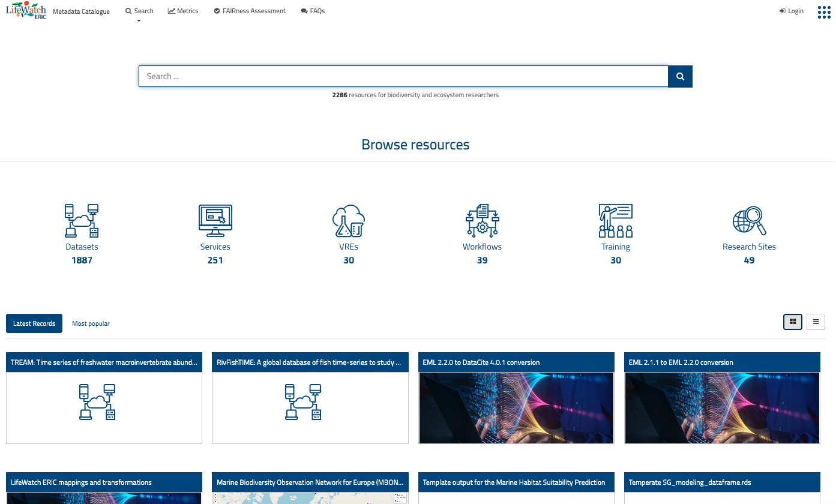Screen dimensions: 836x504
Task: Click the Metadata Catalogue title
Action: pyautogui.click(x=81, y=11)
